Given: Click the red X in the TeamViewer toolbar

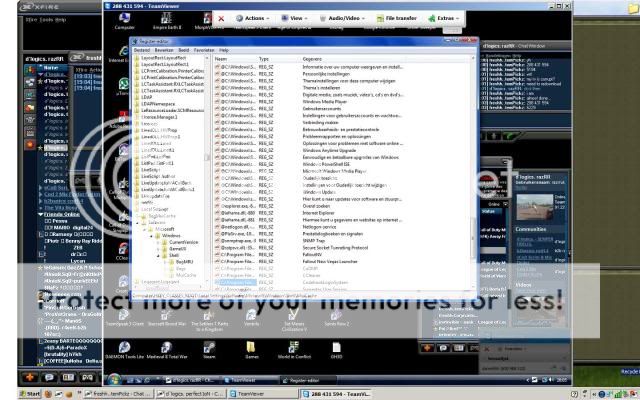Looking at the screenshot, I should point(220,18).
